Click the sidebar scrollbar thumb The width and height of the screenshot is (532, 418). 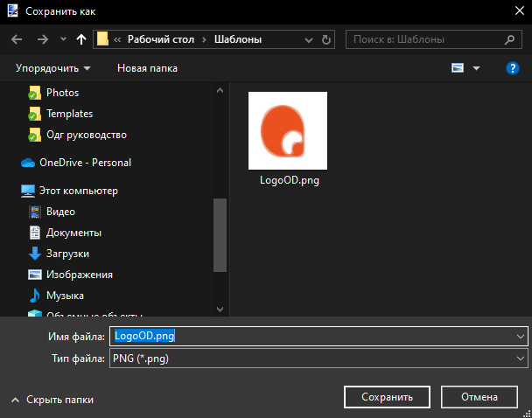pos(220,235)
